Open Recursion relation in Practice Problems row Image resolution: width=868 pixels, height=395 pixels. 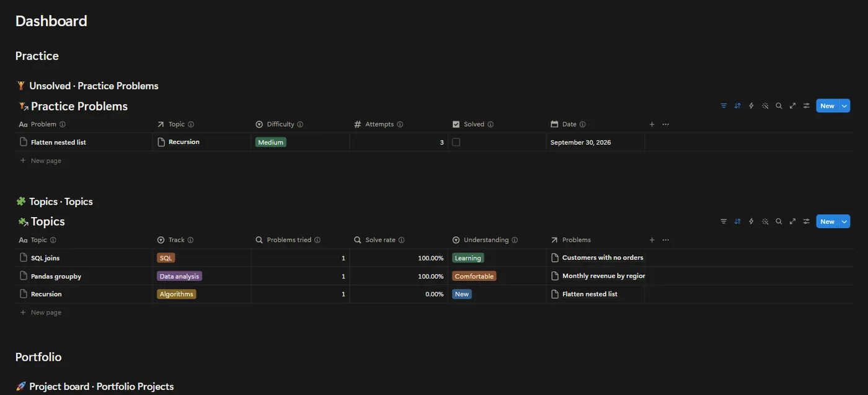[184, 142]
